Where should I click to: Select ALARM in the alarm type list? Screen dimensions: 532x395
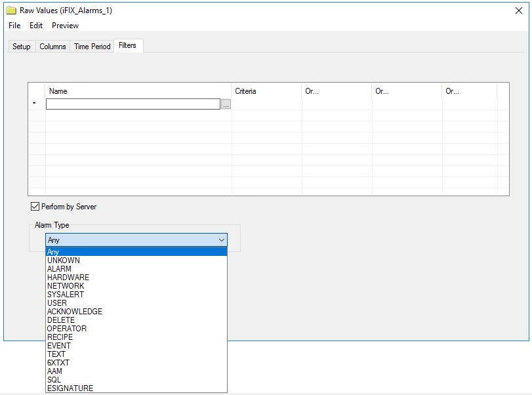tap(136, 269)
